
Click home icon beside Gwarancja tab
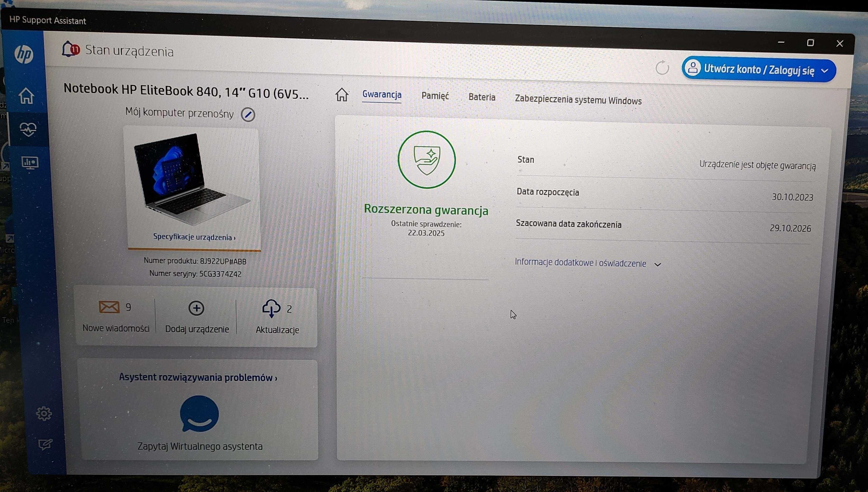tap(342, 94)
